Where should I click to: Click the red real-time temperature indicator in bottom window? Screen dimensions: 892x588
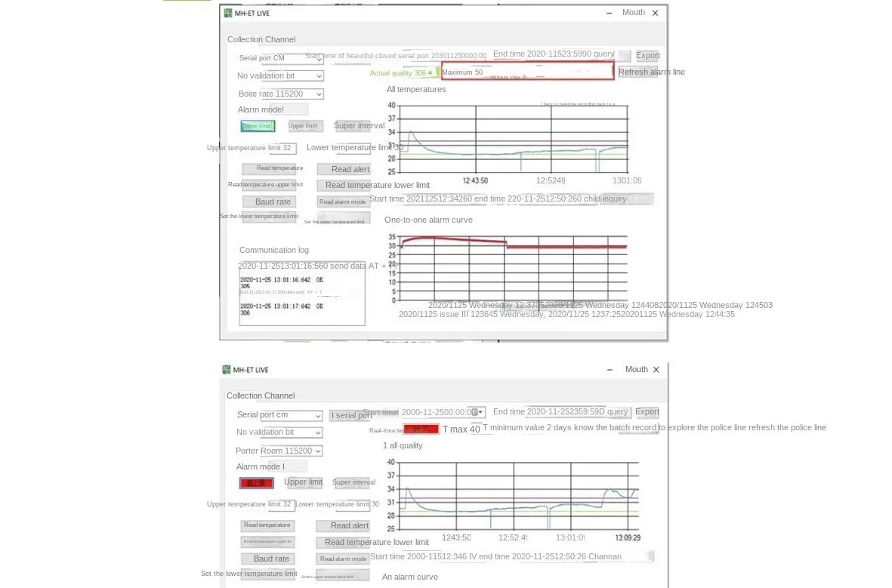pos(421,429)
